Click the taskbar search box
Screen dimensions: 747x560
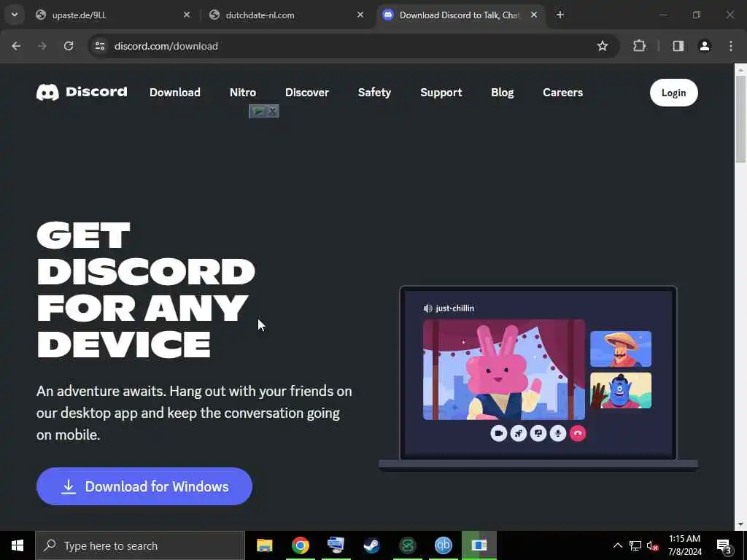coord(140,545)
